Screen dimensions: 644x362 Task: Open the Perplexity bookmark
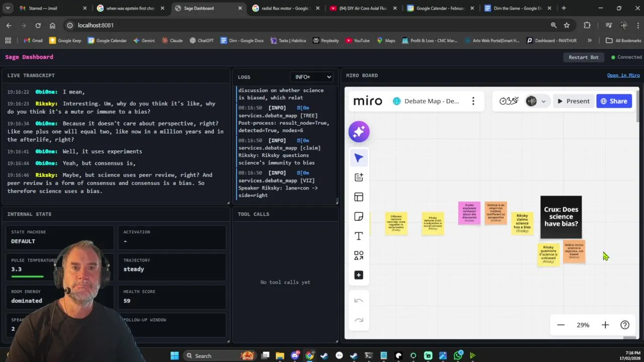point(326,40)
